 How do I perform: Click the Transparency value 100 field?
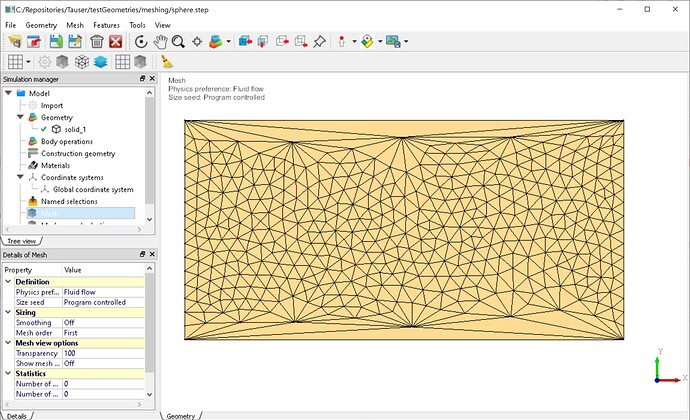pos(103,353)
